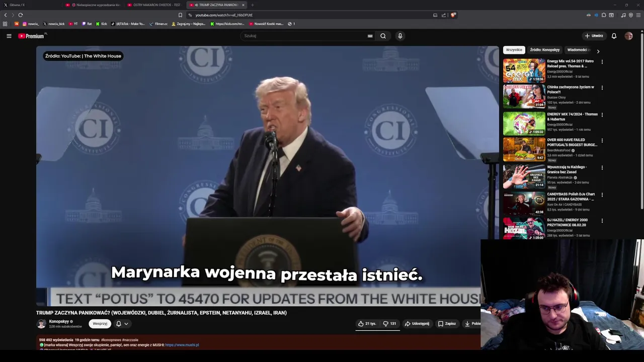Open nowciu_kick X bookmark
Screen dimensions: 644x362
click(54, 24)
